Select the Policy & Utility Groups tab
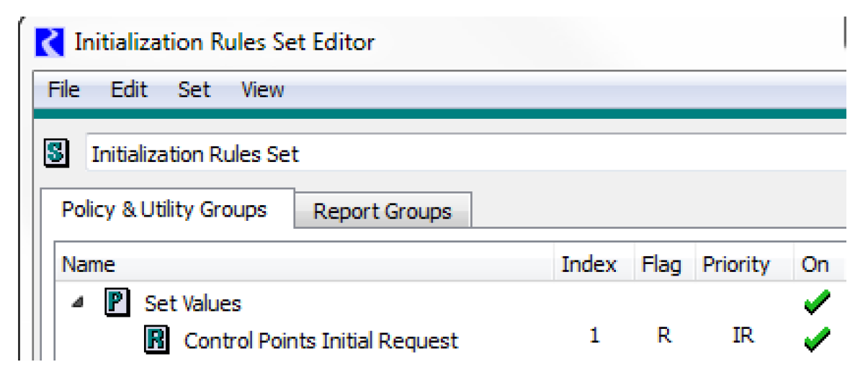 tap(164, 209)
